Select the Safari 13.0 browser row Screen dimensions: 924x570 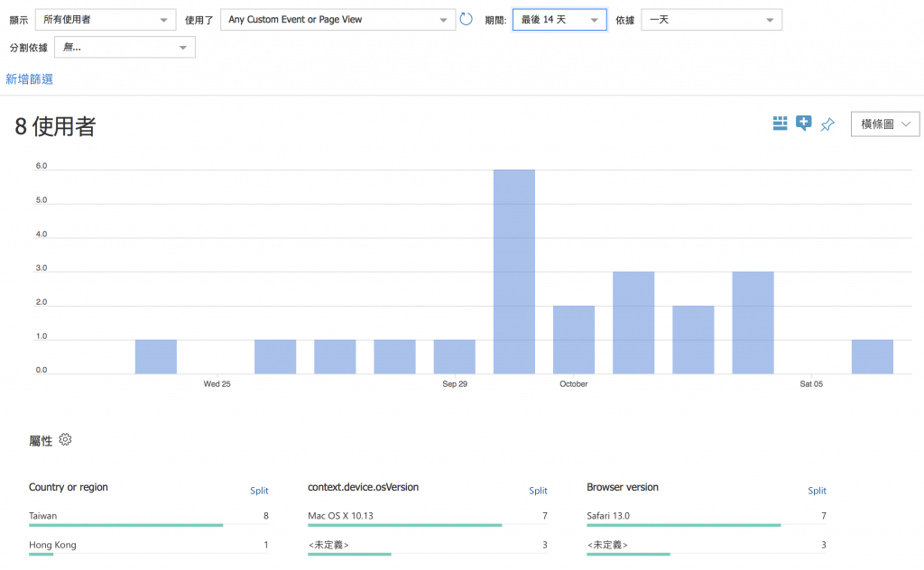click(x=706, y=517)
